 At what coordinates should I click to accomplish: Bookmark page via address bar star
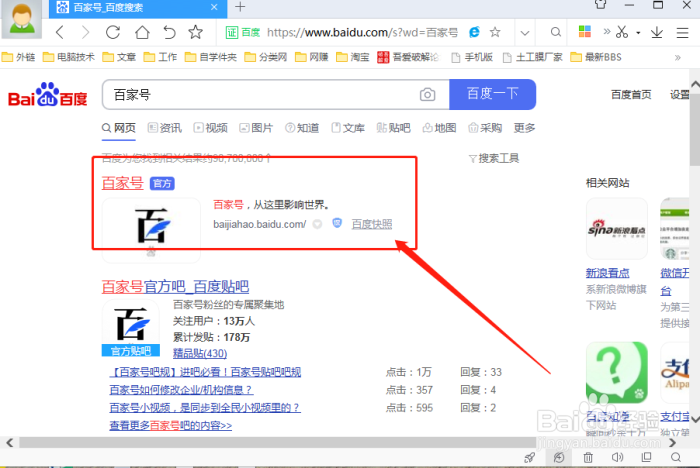(495, 32)
